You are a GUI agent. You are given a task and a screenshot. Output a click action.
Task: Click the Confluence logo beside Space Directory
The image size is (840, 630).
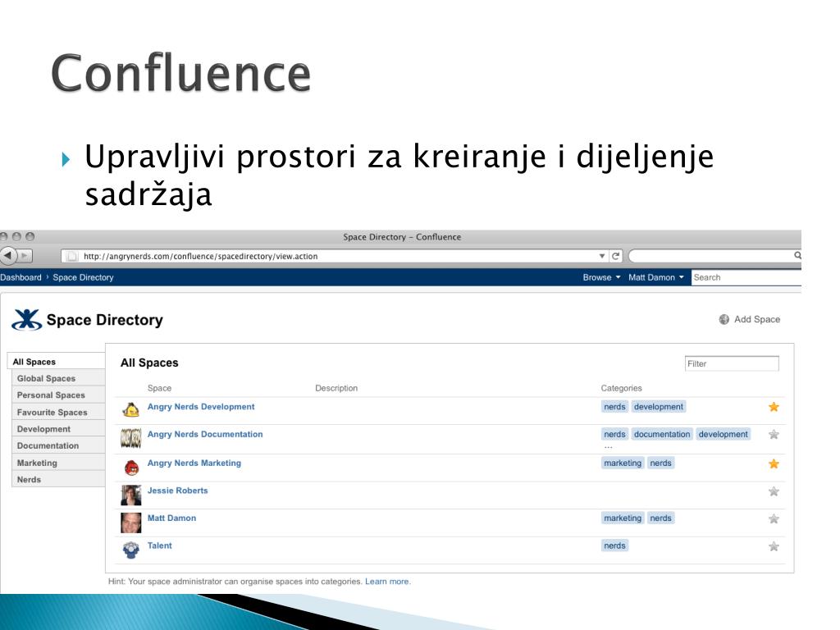pyautogui.click(x=27, y=320)
